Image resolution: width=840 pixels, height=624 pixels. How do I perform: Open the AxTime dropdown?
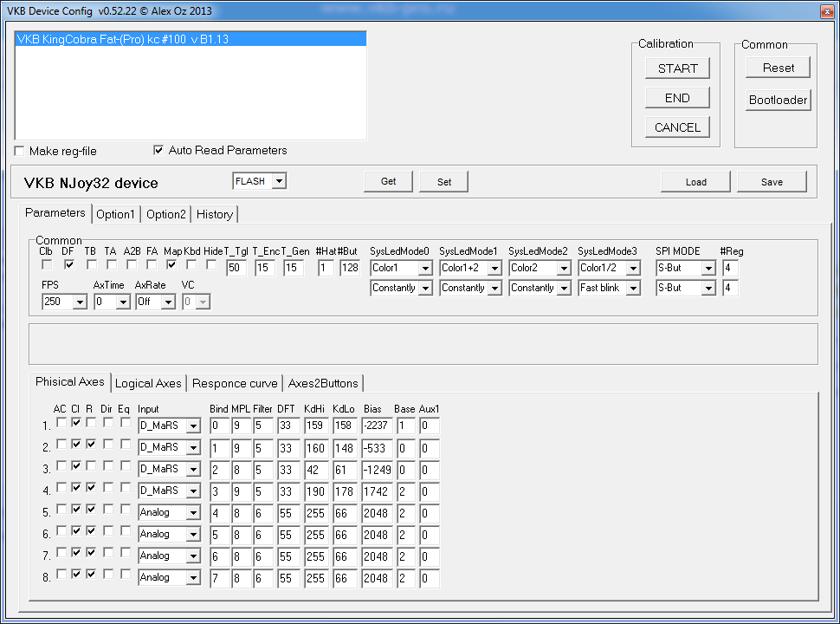123,302
